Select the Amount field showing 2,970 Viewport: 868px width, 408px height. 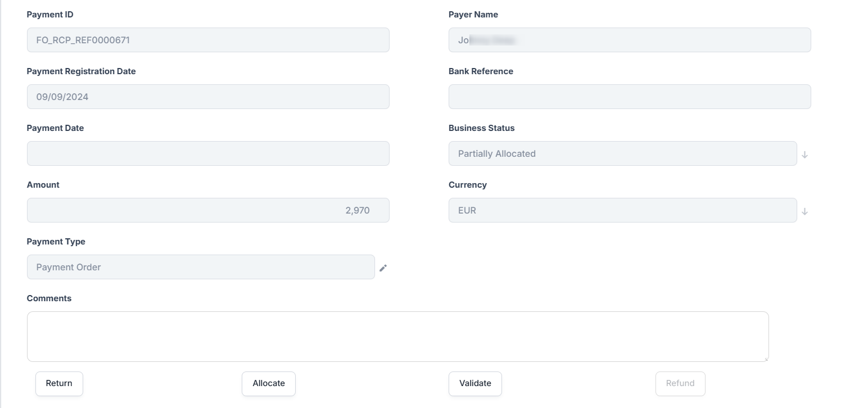click(x=208, y=210)
